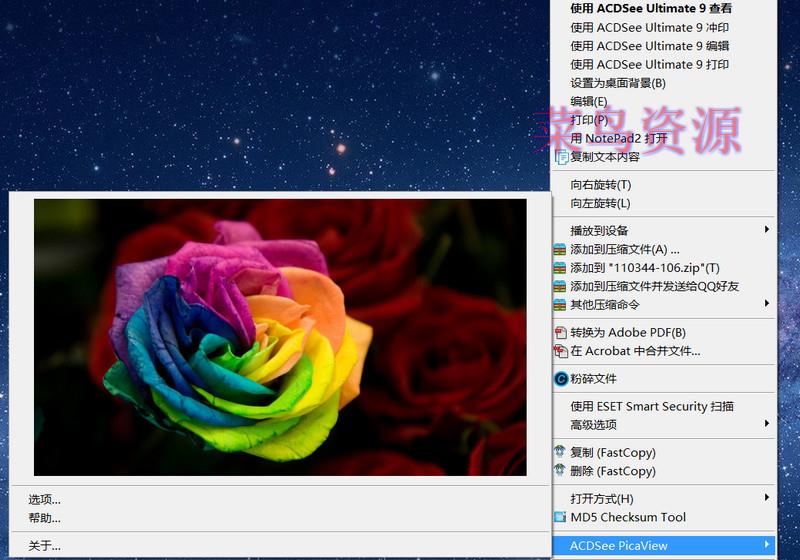Image resolution: width=800 pixels, height=560 pixels.
Task: Choose 添加到压缩文件并发送给QQ好友
Action: coord(654,286)
